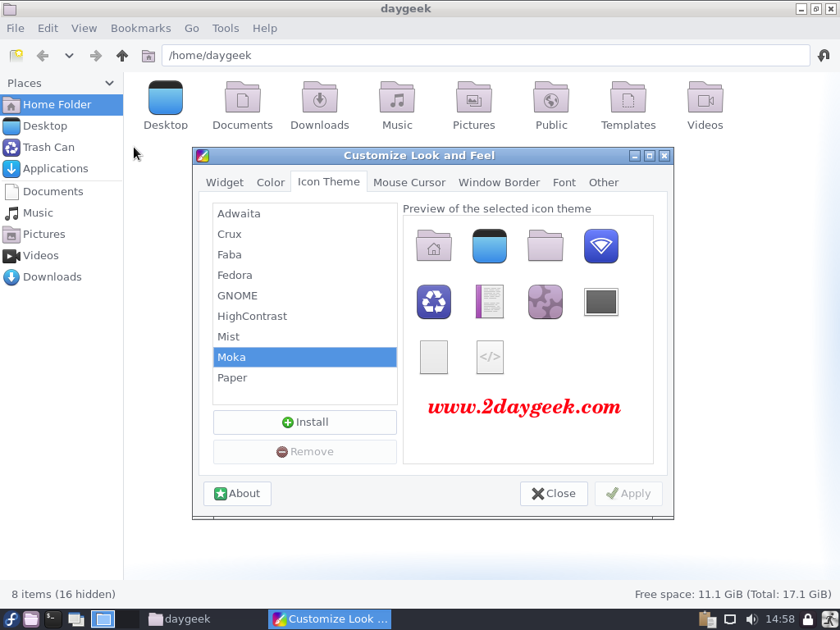Open the Downloads folder icon in file view

(x=320, y=106)
